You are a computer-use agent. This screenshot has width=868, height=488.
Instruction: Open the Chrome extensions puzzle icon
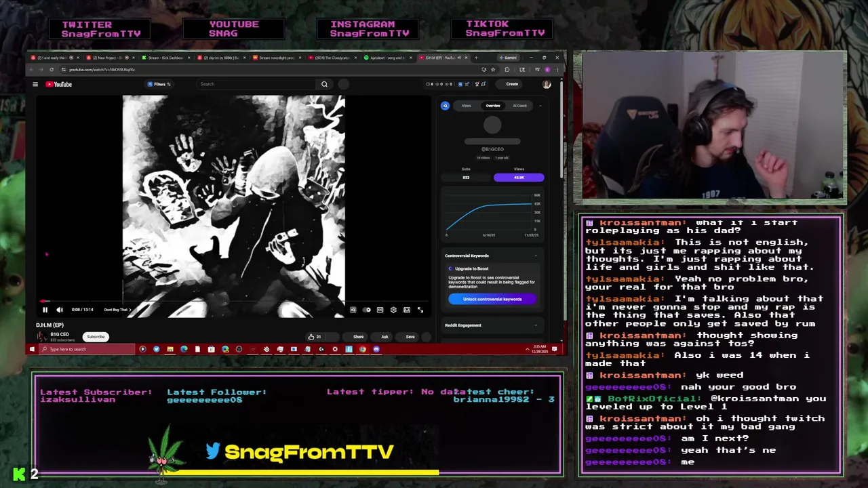(507, 69)
